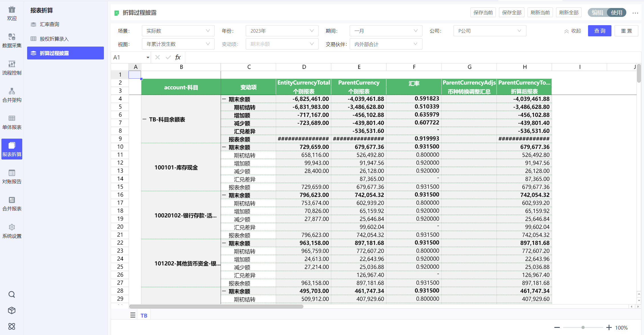
Task: Open the 场景 dropdown showing 实际数
Action: pyautogui.click(x=178, y=31)
